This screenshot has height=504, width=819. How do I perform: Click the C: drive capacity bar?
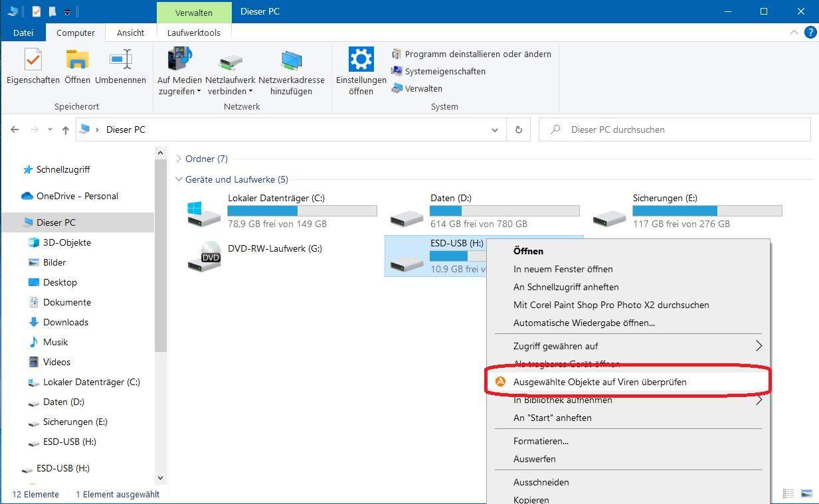(x=302, y=210)
